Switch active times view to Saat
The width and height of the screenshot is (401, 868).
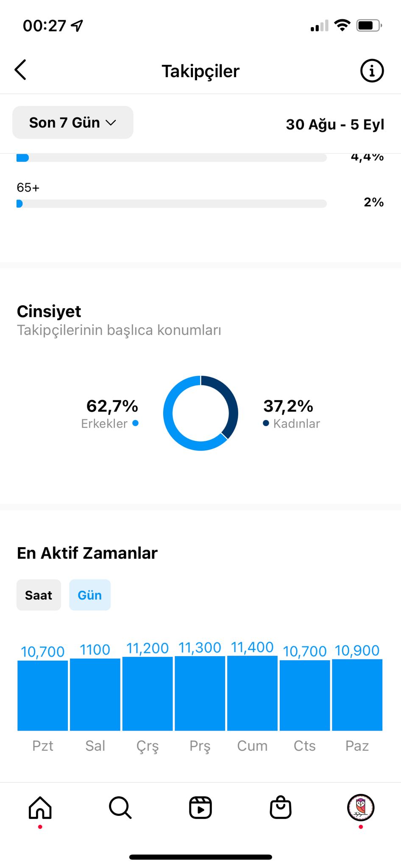[39, 595]
